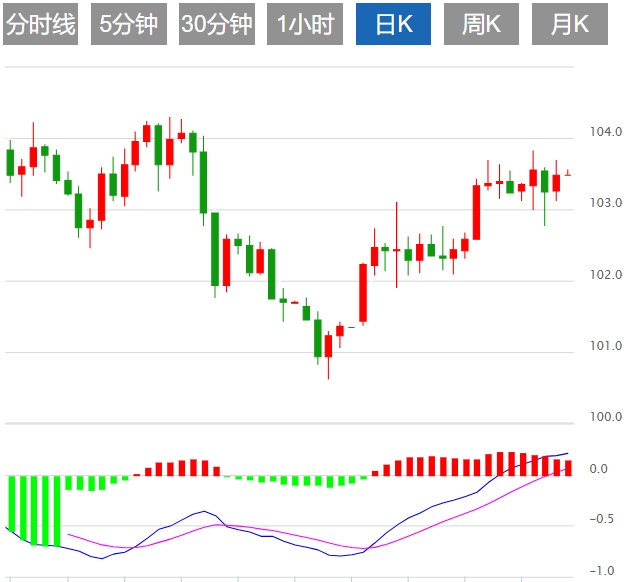
Task: Open the 月K monthly tab
Action: [x=569, y=25]
